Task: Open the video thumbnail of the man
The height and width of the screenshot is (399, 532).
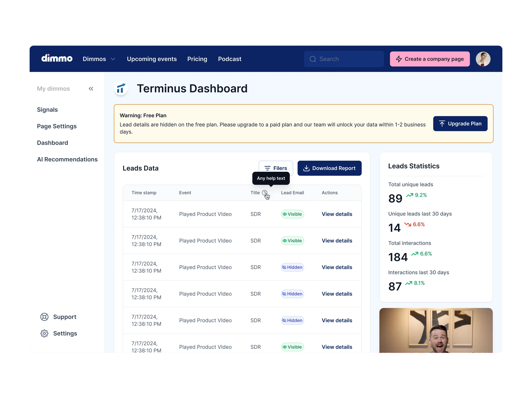Action: tap(436, 330)
